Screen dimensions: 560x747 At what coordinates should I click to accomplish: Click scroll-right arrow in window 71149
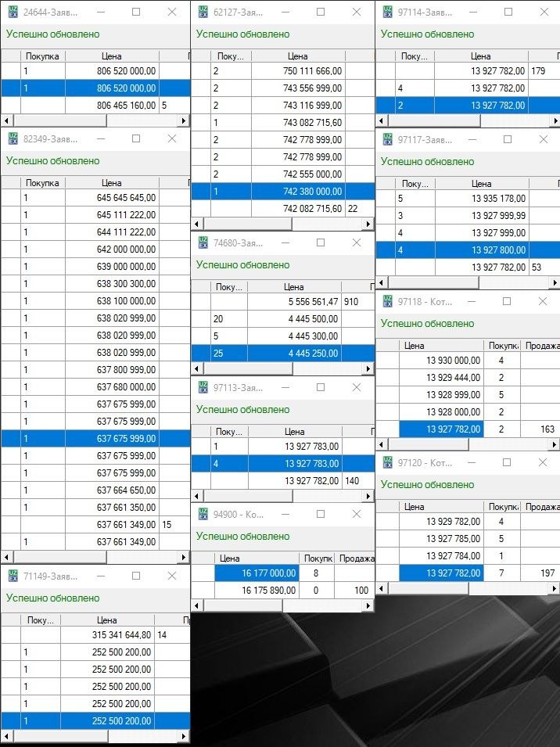185,737
